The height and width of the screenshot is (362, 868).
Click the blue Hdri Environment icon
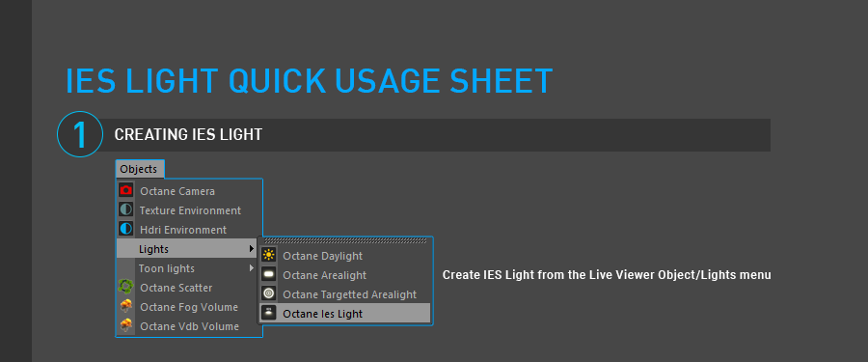[x=126, y=229]
